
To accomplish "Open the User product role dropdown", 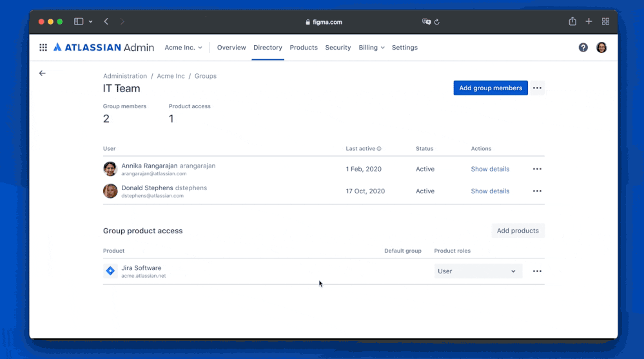I will point(478,271).
